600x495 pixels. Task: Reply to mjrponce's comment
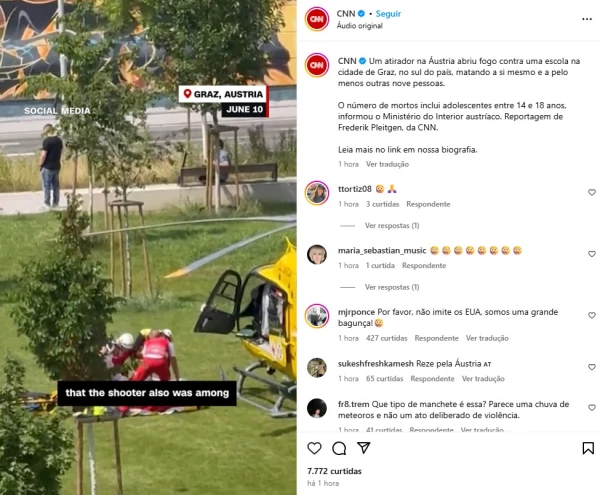436,338
